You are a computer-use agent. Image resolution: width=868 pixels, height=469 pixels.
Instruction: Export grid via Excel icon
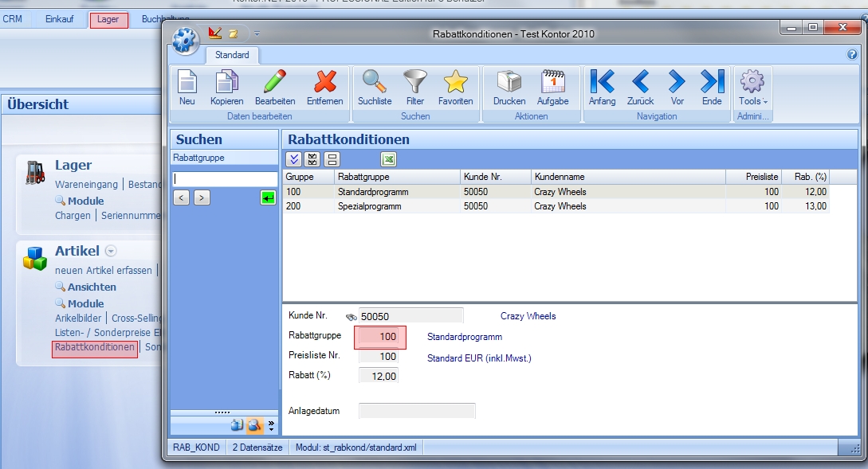tap(388, 159)
